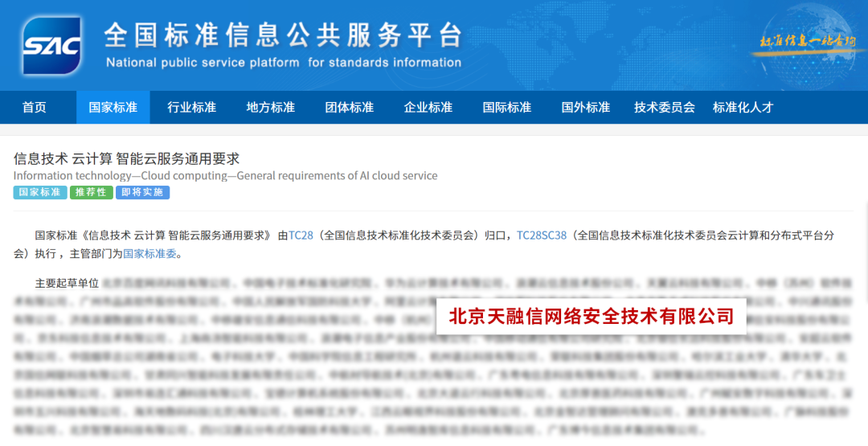The height and width of the screenshot is (446, 868).
Task: Click the 即将实施 status badge
Action: click(142, 193)
